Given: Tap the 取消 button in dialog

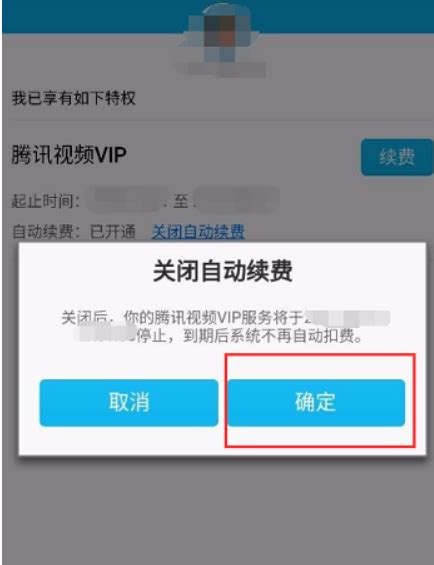Looking at the screenshot, I should [x=129, y=402].
